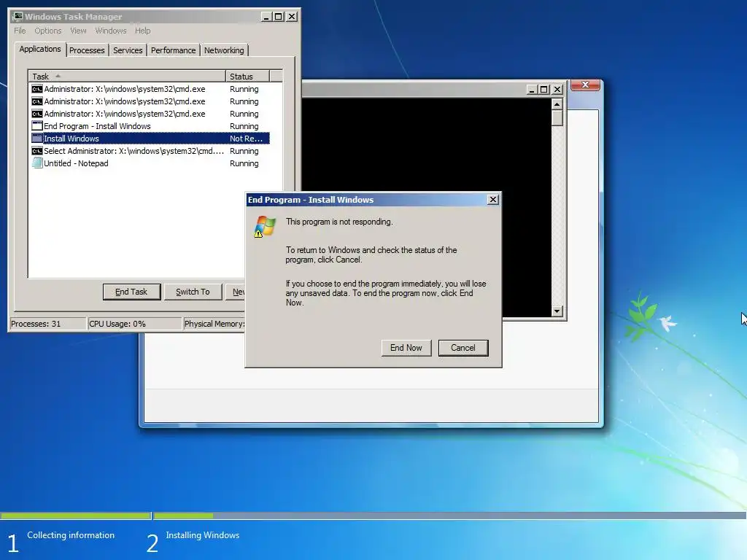Open the Options menu in Task Manager
The height and width of the screenshot is (560, 747).
click(x=47, y=31)
